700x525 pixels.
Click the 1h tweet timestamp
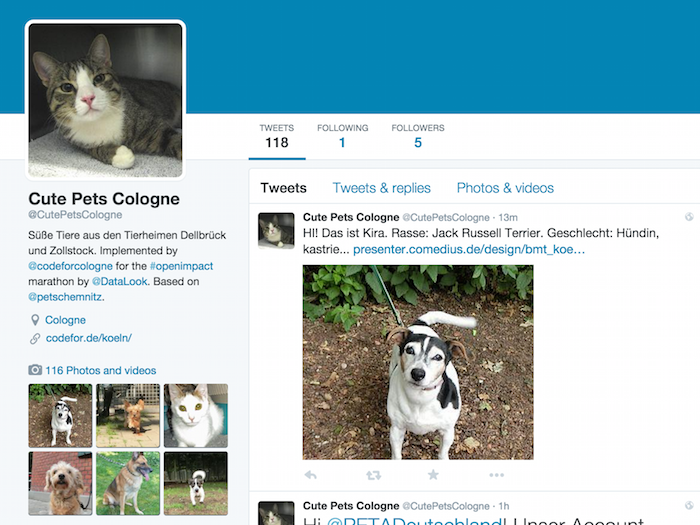[x=504, y=506]
